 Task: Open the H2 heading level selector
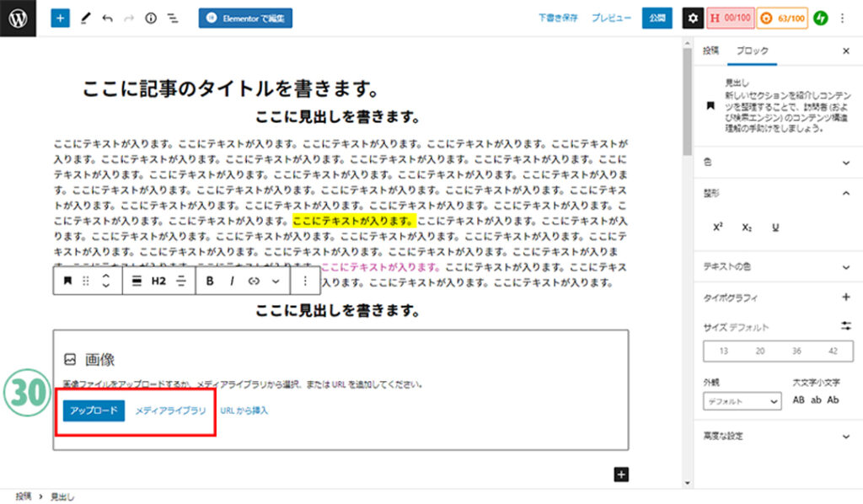pos(158,281)
